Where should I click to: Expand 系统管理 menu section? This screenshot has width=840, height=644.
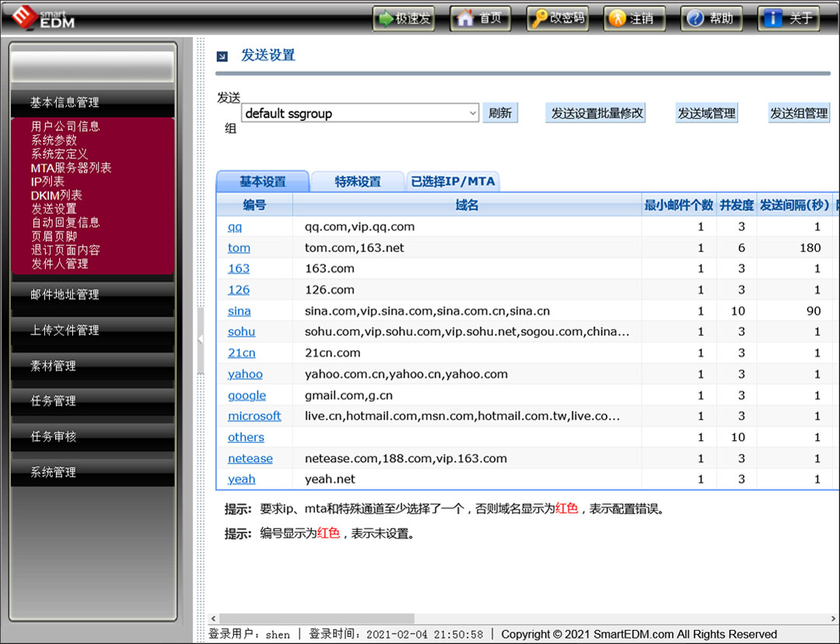tap(92, 472)
